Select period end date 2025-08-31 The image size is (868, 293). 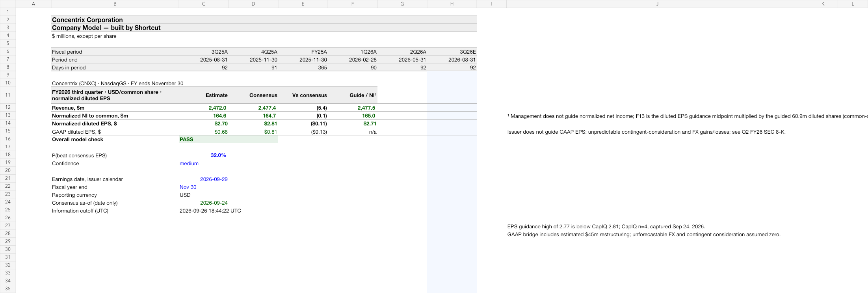(204, 60)
